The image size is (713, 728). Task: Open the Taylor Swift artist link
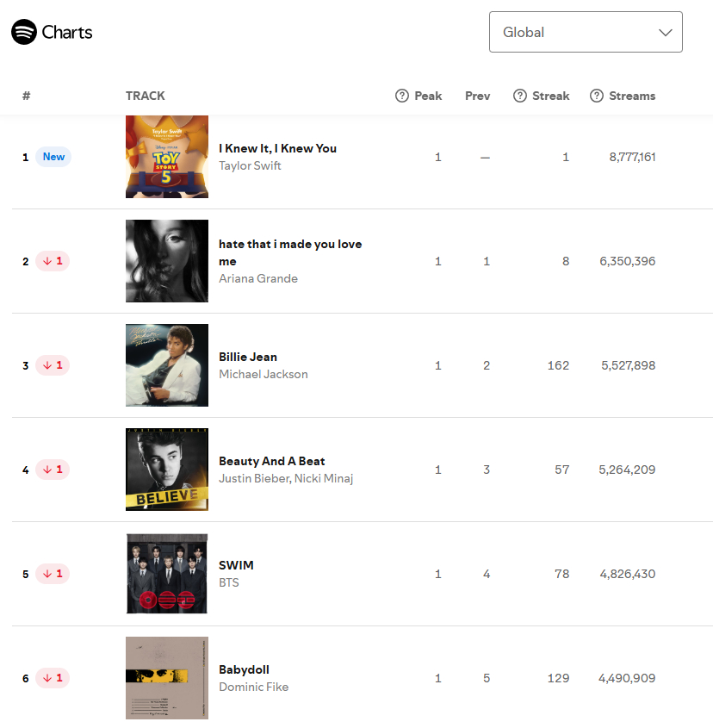click(250, 165)
